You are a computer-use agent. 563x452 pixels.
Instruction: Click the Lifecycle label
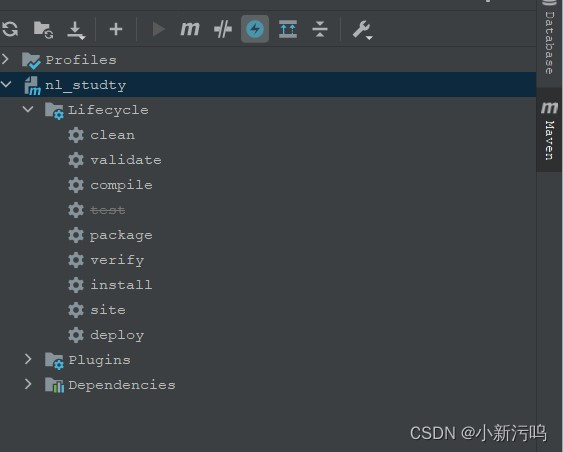pyautogui.click(x=108, y=110)
